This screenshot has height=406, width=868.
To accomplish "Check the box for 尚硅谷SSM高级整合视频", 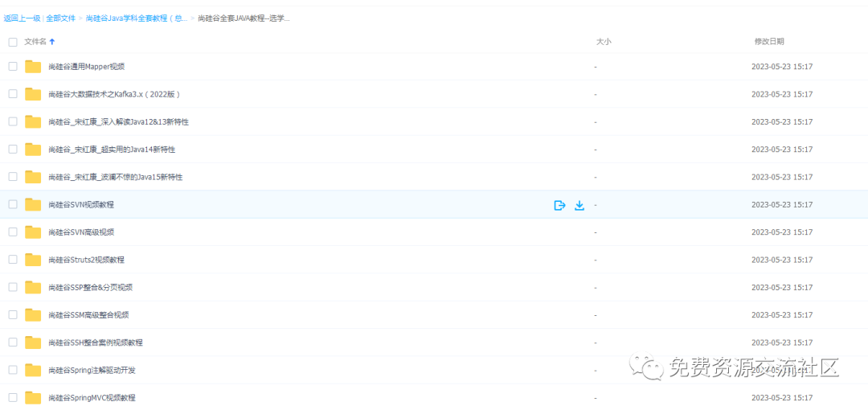I will [13, 315].
